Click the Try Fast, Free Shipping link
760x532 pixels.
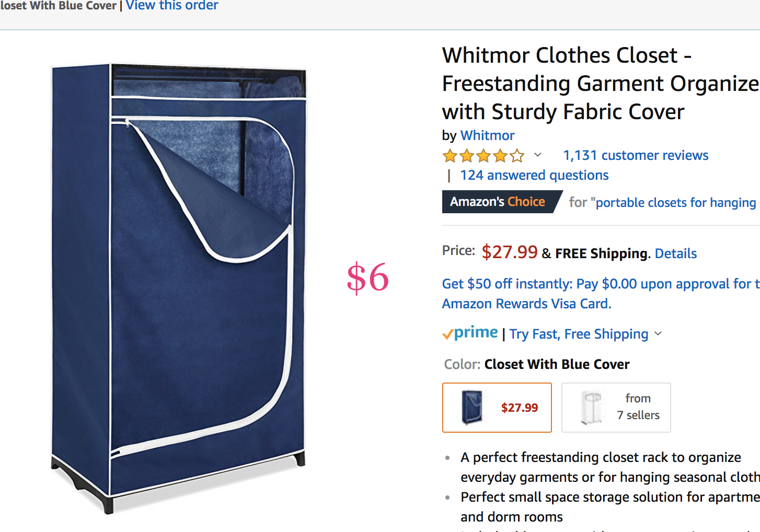579,334
